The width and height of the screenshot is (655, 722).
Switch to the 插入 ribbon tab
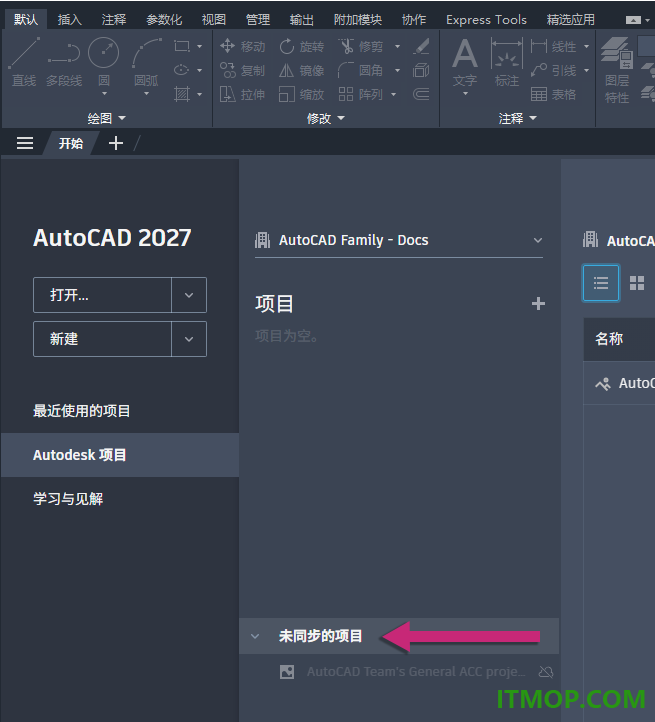tap(70, 19)
